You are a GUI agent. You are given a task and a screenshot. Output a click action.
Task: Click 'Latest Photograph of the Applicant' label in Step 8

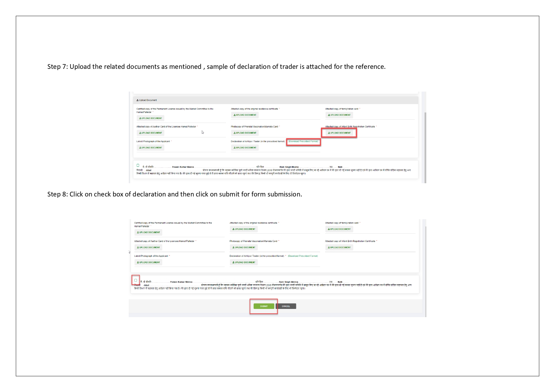click(x=151, y=256)
